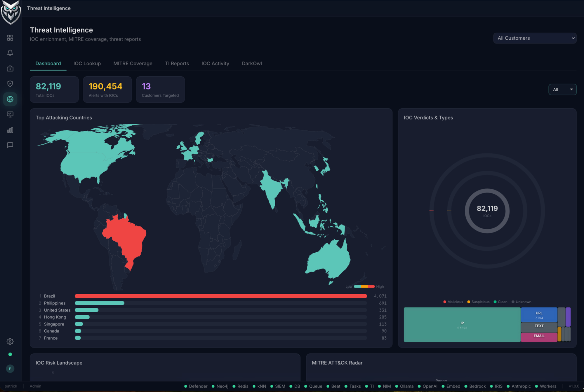Click the IP 57,523 treemap block
Screen dimensions: 584x392
coord(462,325)
